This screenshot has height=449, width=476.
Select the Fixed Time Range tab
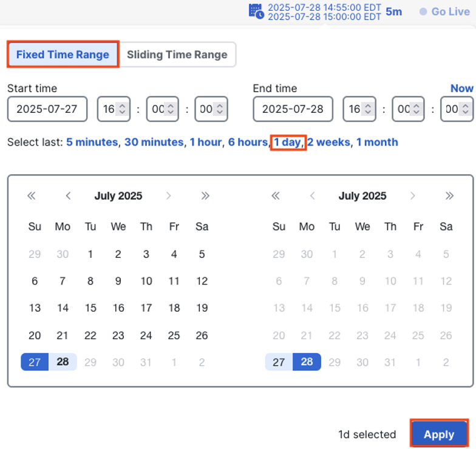[63, 55]
